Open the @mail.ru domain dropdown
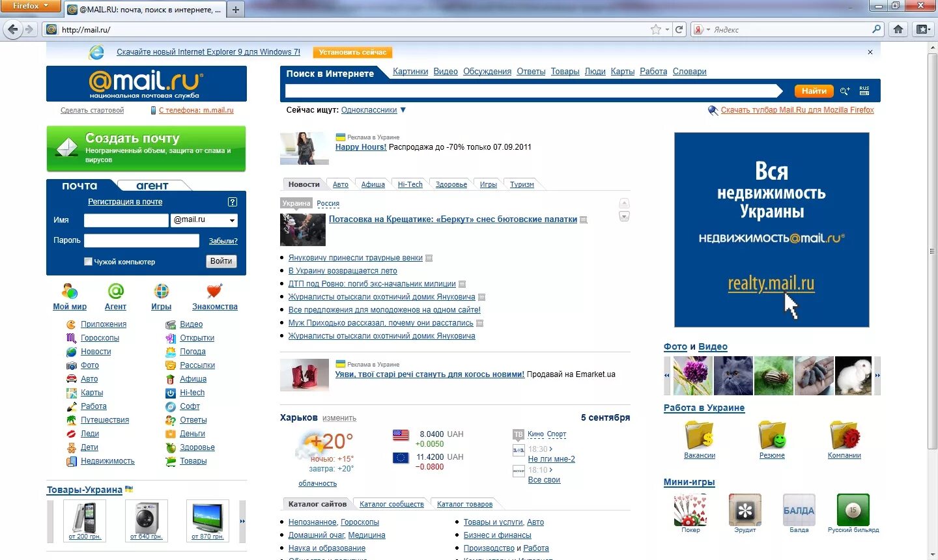Screen dimensions: 938x560 tap(204, 220)
